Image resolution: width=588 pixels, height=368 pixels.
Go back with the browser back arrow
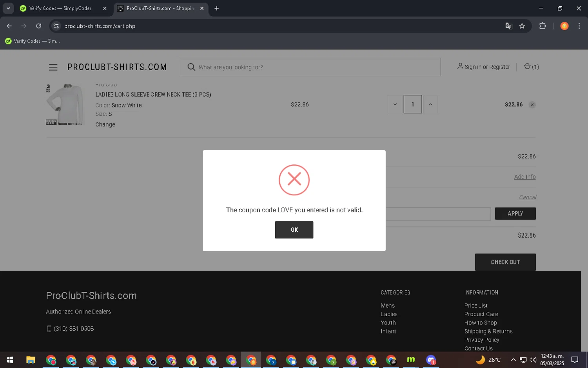click(9, 26)
